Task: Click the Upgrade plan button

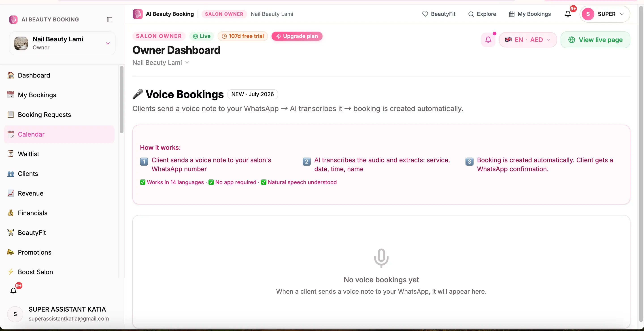Action: pyautogui.click(x=297, y=36)
